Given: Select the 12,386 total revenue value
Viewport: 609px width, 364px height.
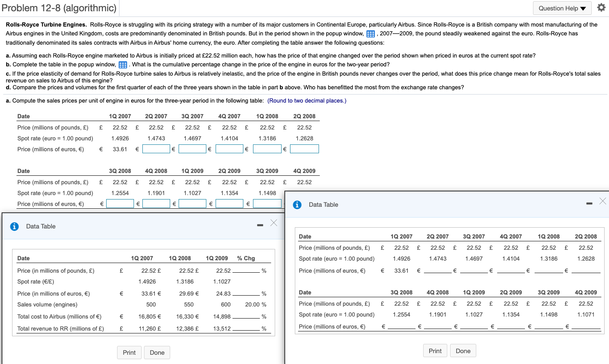Looking at the screenshot, I should click(x=185, y=329).
